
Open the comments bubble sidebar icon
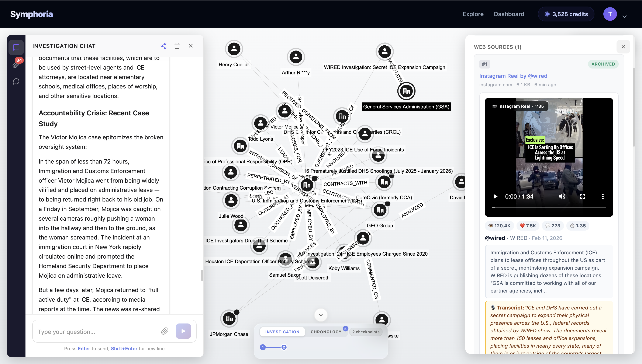16,81
